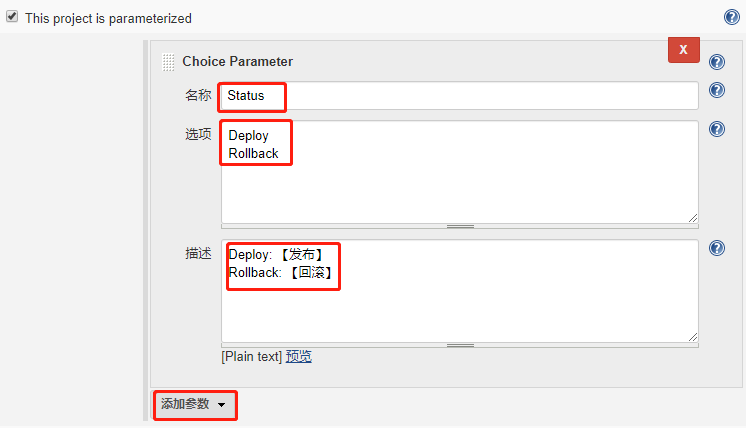The height and width of the screenshot is (428, 746).
Task: Uncheck This project is parameterized
Action: coord(12,17)
